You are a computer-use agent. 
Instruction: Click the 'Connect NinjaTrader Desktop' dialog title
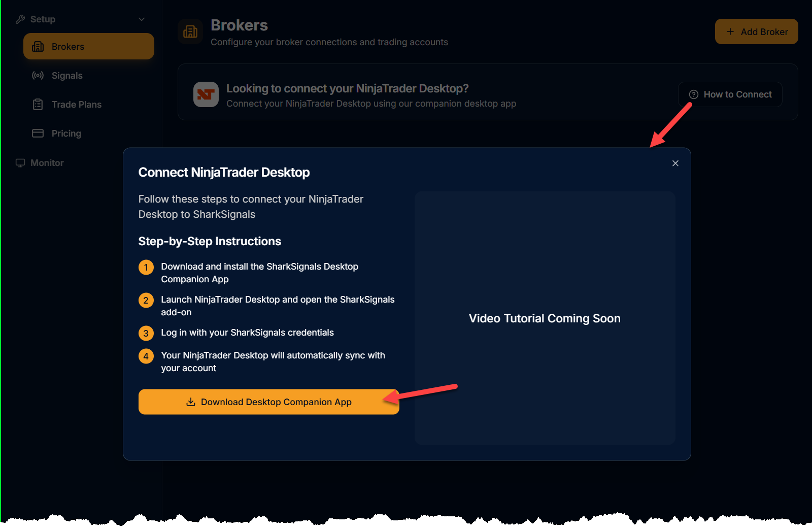pyautogui.click(x=224, y=173)
